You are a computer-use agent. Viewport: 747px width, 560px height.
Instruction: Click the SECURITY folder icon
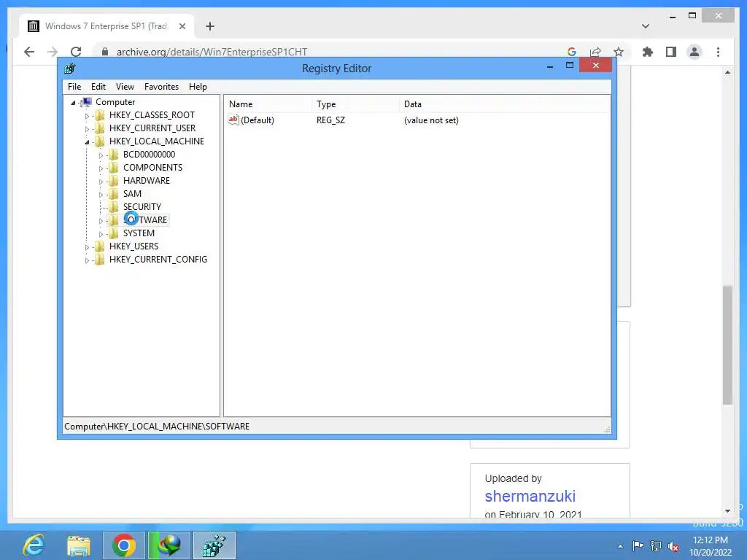[x=113, y=206]
